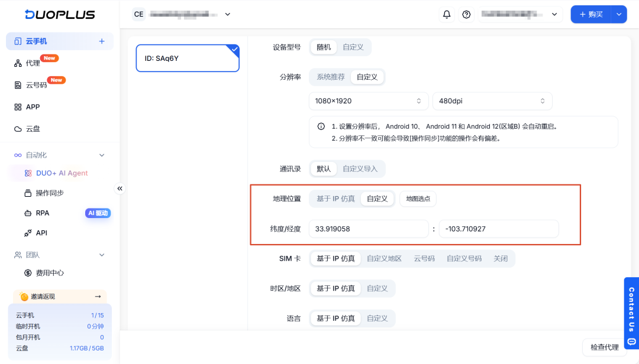Open notifications bell icon
The height and width of the screenshot is (364, 639).
[x=447, y=14]
